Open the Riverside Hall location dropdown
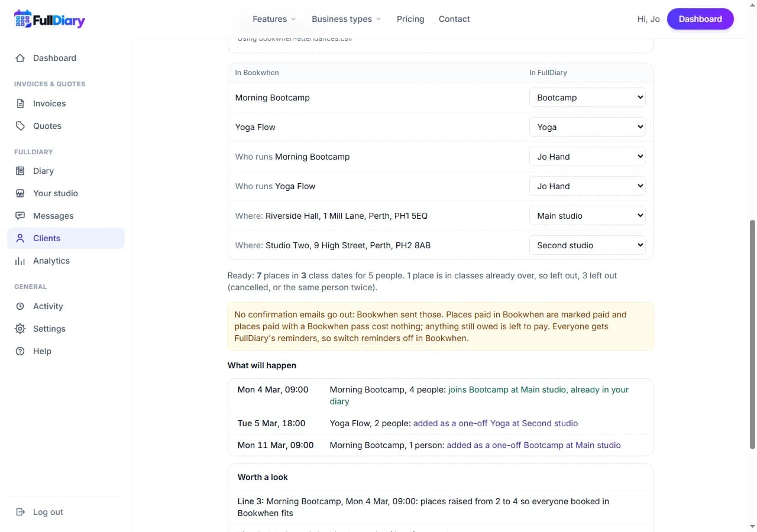The width and height of the screenshot is (757, 532). (x=587, y=216)
